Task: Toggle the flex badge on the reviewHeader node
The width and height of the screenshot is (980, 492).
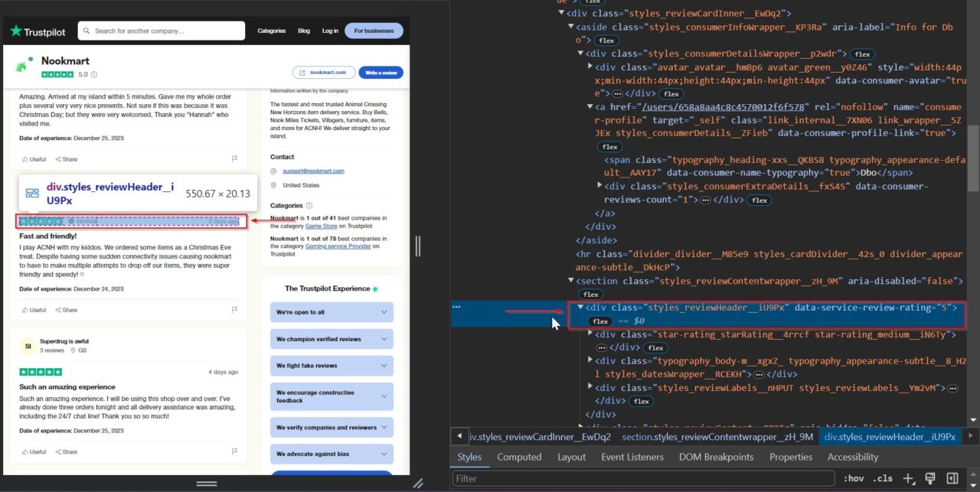Action: (601, 321)
